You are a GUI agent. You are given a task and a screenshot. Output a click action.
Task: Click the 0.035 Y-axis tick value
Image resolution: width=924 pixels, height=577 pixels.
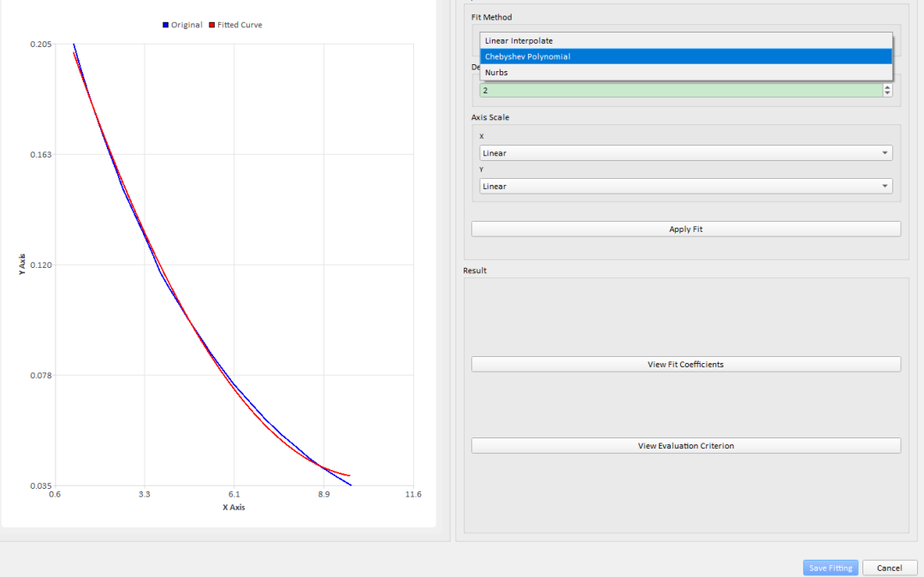[41, 485]
